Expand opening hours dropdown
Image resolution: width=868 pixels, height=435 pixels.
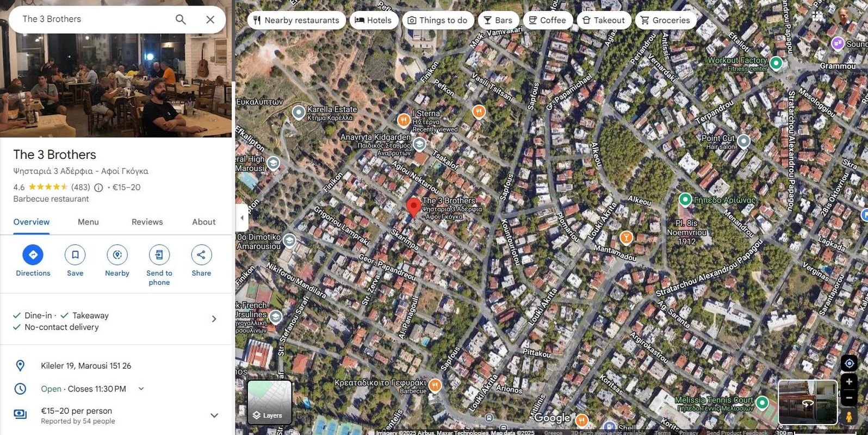tap(141, 389)
